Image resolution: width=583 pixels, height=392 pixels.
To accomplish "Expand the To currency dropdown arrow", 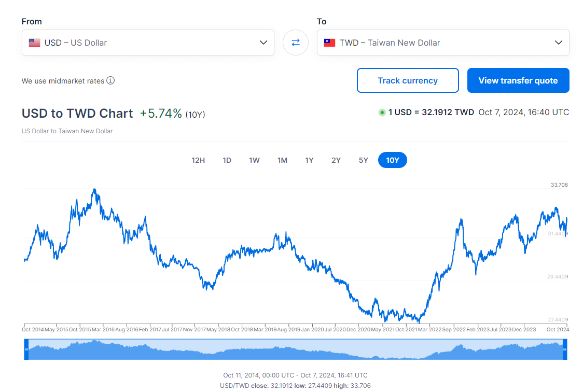I will (559, 43).
